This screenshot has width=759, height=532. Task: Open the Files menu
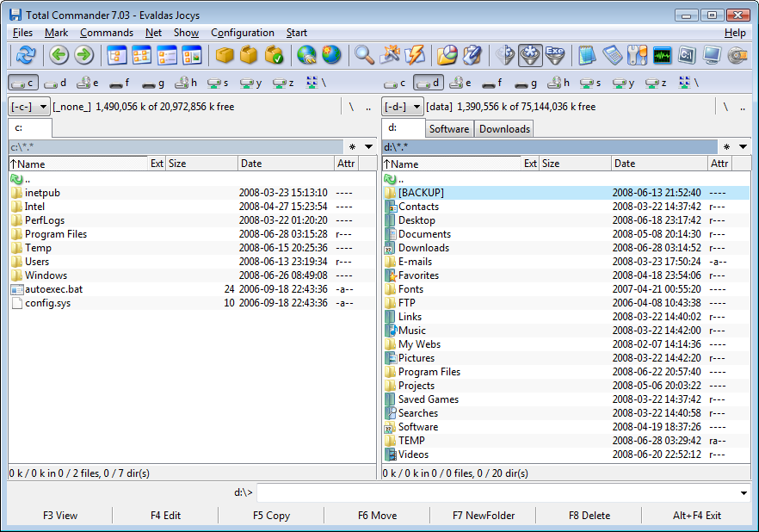[22, 33]
